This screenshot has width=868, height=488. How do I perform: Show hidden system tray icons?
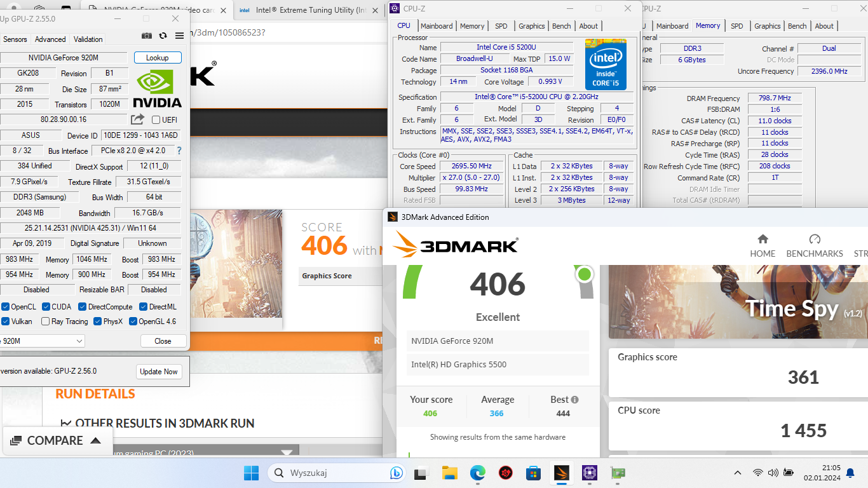[738, 473]
